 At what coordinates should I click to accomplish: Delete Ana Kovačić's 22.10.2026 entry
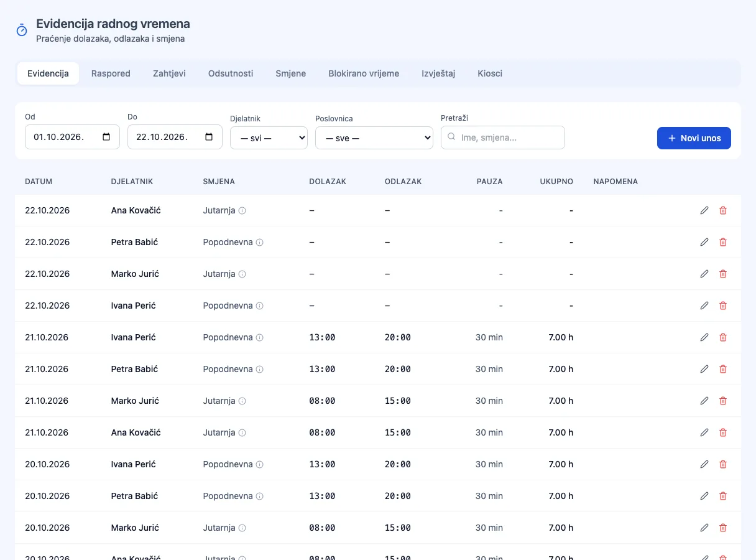pyautogui.click(x=723, y=210)
